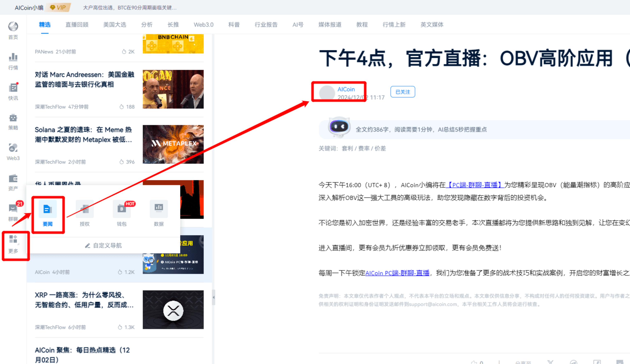
Task: Open the 美国大选 tab
Action: (115, 25)
